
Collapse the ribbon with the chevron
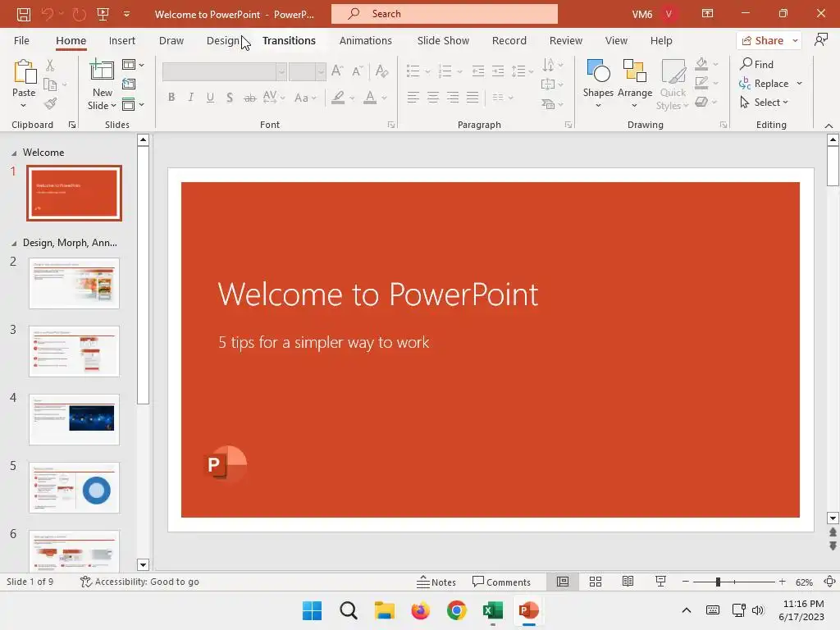click(x=829, y=126)
